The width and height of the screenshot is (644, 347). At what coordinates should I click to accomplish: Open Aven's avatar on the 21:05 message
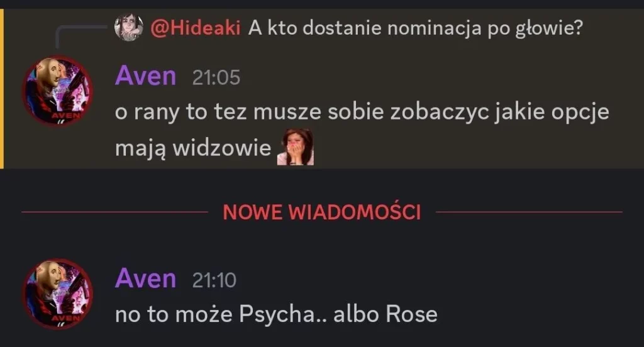tap(57, 91)
